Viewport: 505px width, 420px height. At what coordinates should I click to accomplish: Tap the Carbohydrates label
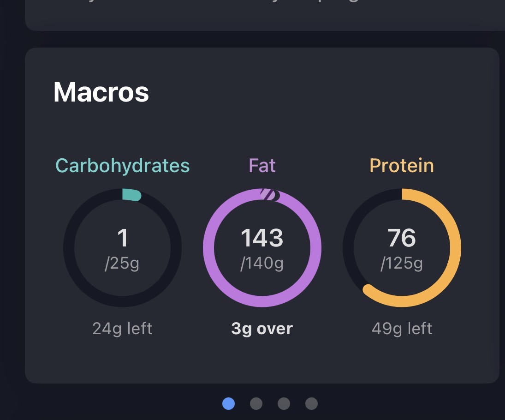[x=122, y=166]
